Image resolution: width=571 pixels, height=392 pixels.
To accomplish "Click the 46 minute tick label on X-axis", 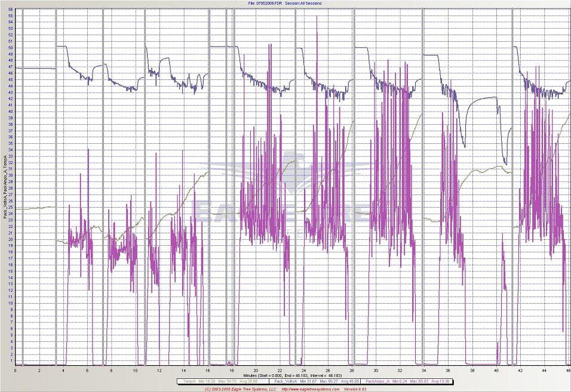I will click(x=569, y=371).
